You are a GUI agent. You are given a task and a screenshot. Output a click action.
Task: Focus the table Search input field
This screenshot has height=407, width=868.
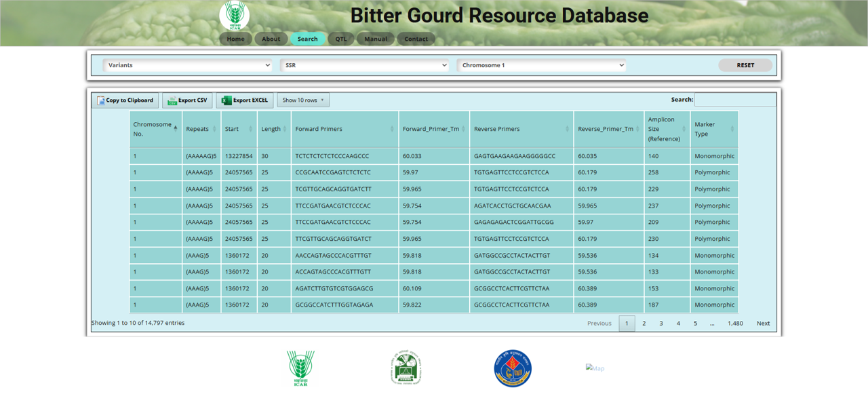coord(735,100)
